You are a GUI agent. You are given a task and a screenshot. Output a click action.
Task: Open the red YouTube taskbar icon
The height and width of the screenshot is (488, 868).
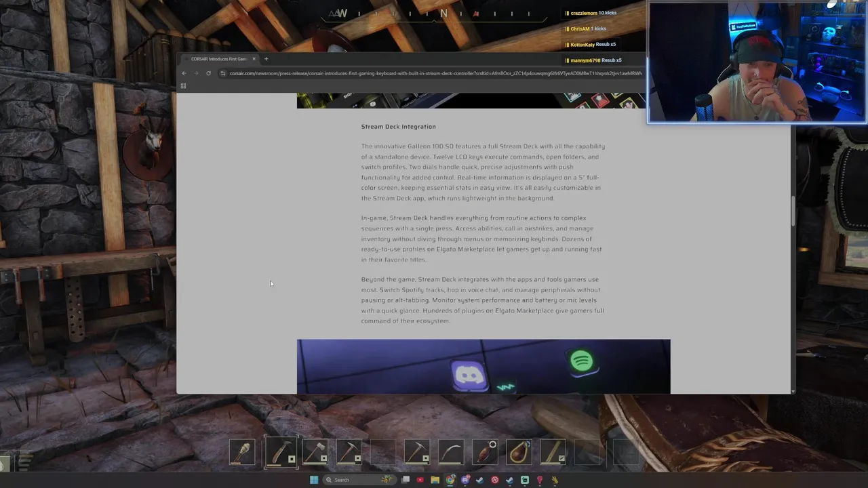coord(420,480)
